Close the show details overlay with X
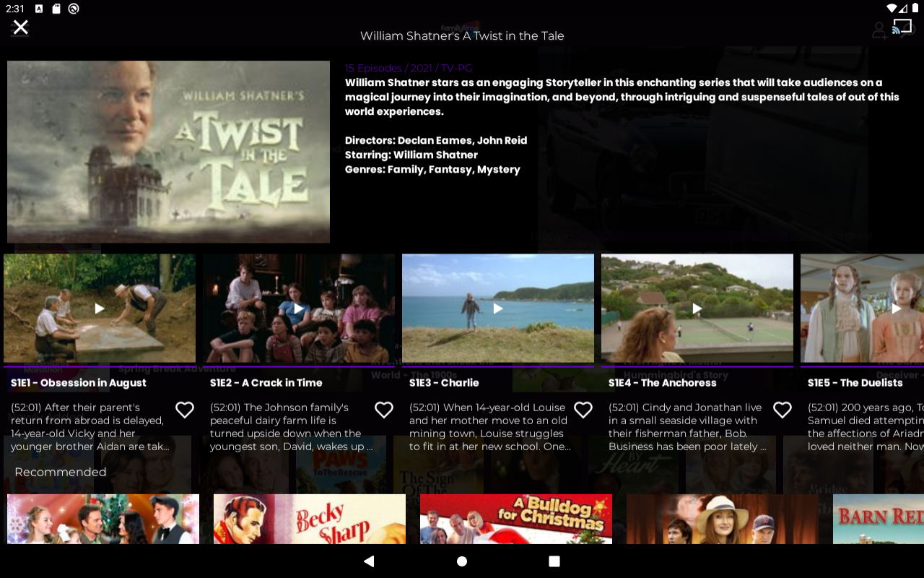This screenshot has width=924, height=578. click(x=20, y=27)
